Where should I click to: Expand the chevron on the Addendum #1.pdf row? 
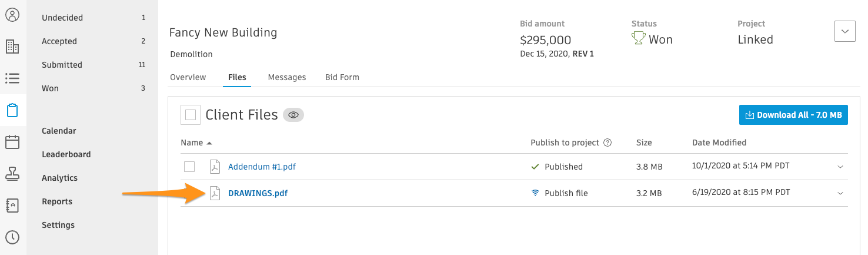[840, 167]
